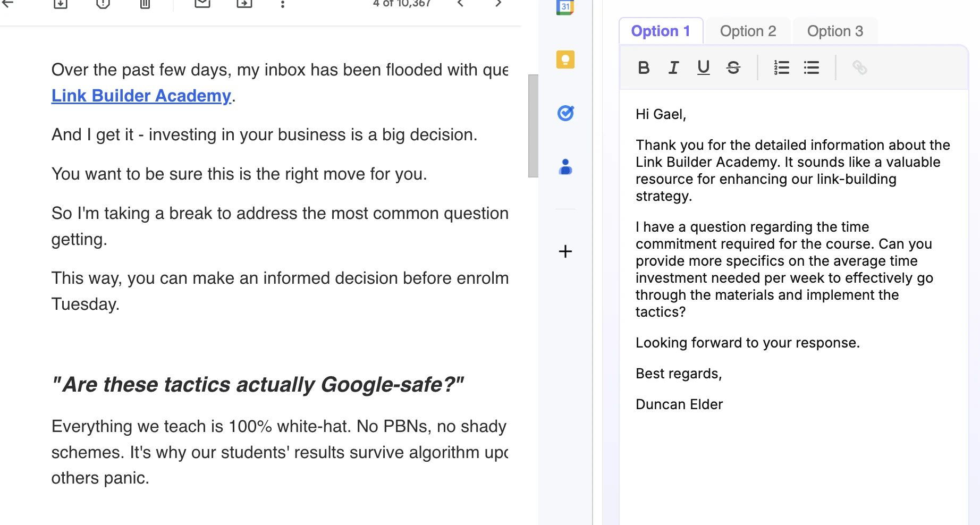Image resolution: width=980 pixels, height=525 pixels.
Task: Switch to the Option 3 tab
Action: [x=835, y=31]
